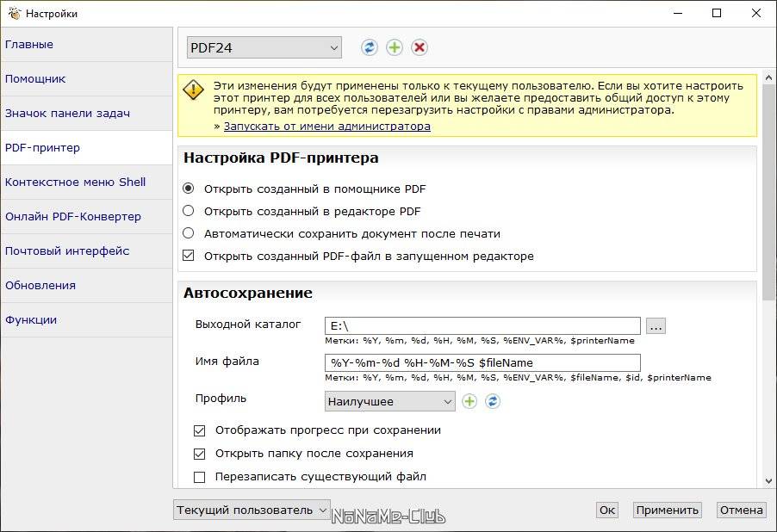777x532 pixels.
Task: Click in the 'Имя файла' text field
Action: point(482,362)
